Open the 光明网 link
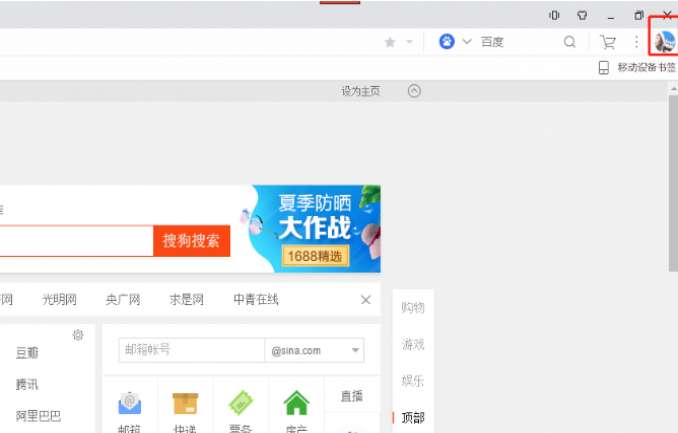 (59, 299)
